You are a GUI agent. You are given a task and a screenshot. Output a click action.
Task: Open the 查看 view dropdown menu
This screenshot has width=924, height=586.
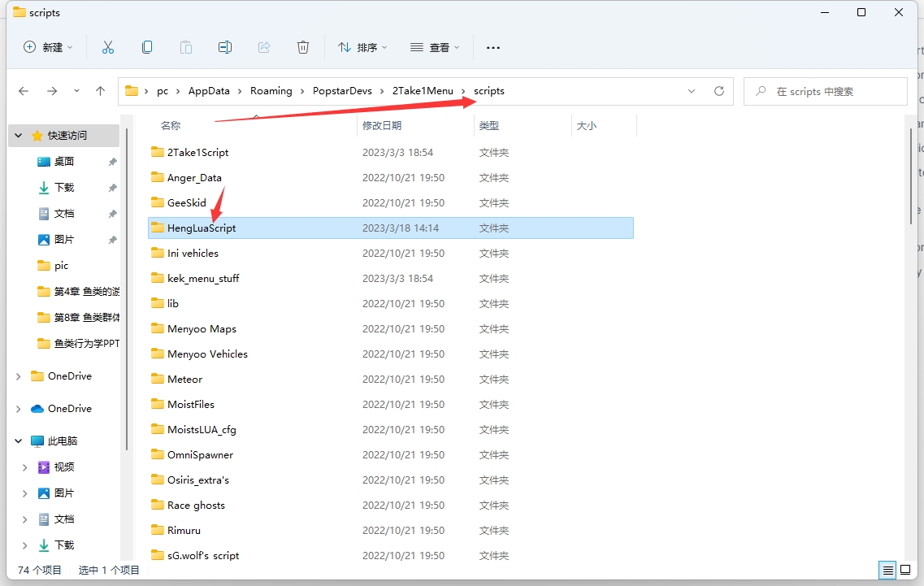[435, 47]
